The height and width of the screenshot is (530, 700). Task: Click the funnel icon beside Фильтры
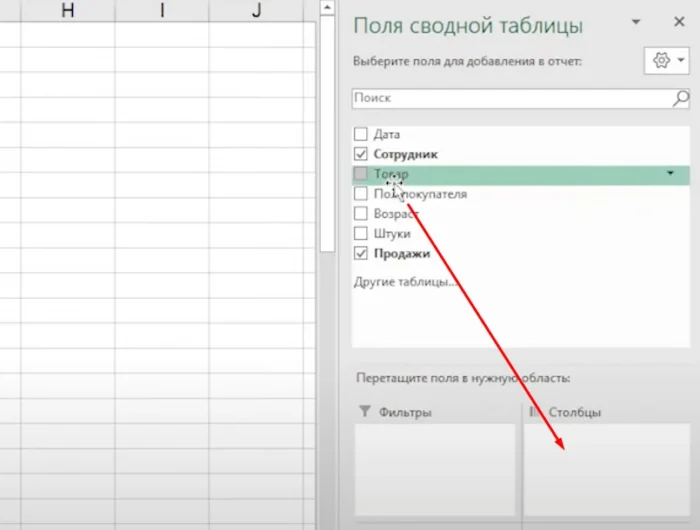[364, 411]
